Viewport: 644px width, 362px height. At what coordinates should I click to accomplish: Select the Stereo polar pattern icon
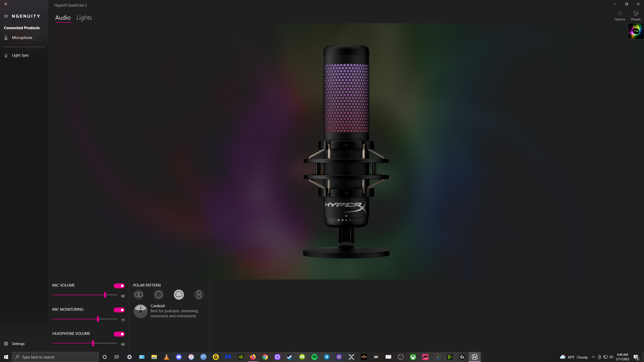tap(138, 294)
